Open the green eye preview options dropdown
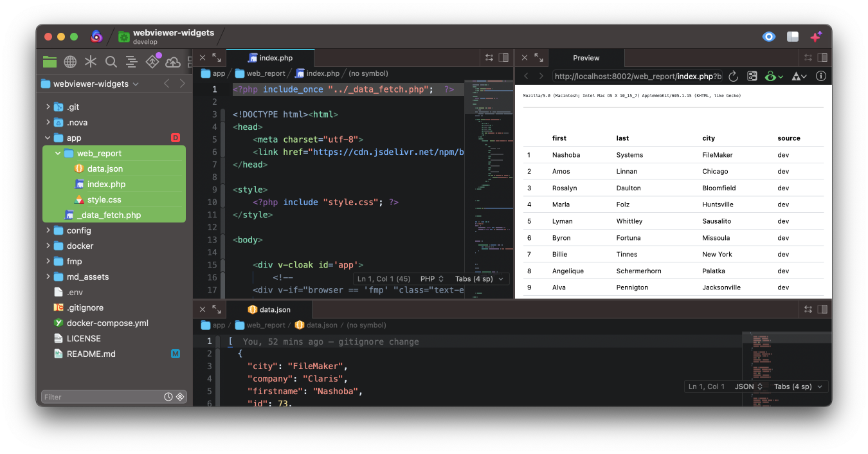The width and height of the screenshot is (868, 454). coord(774,76)
